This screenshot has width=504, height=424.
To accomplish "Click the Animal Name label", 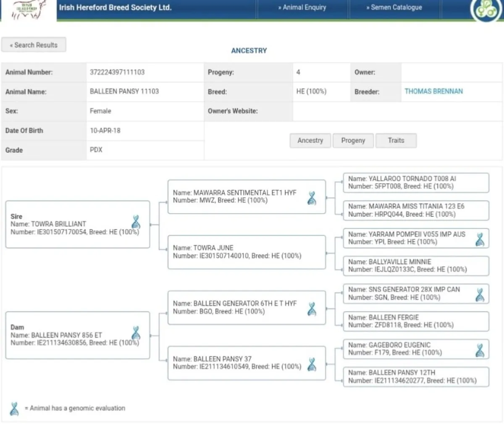I will click(x=26, y=92).
